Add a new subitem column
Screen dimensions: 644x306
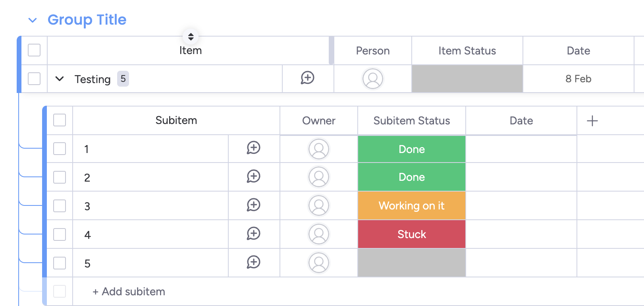pyautogui.click(x=592, y=121)
